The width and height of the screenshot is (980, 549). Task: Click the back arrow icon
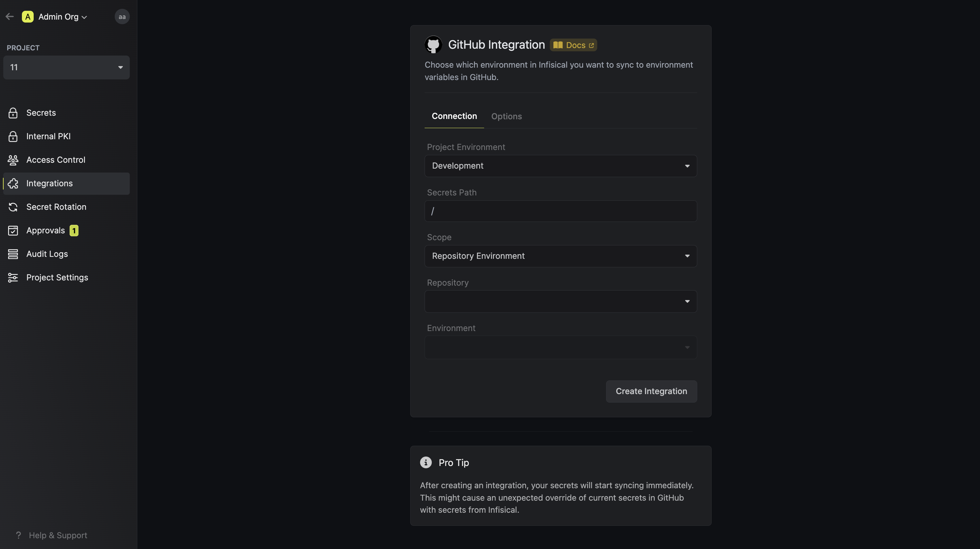point(9,16)
